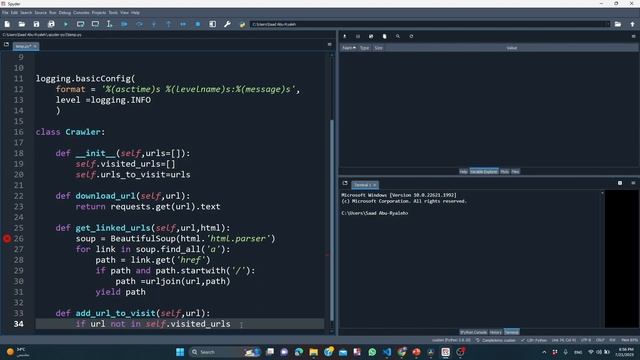Sort variables by Size column
Image resolution: width=640 pixels, height=360 pixels.
coord(378,48)
